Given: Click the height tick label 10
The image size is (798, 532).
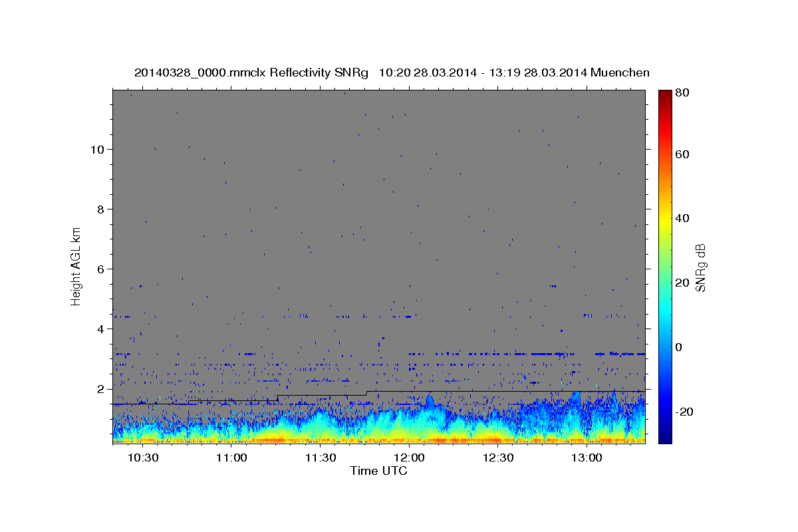Looking at the screenshot, I should click(98, 150).
